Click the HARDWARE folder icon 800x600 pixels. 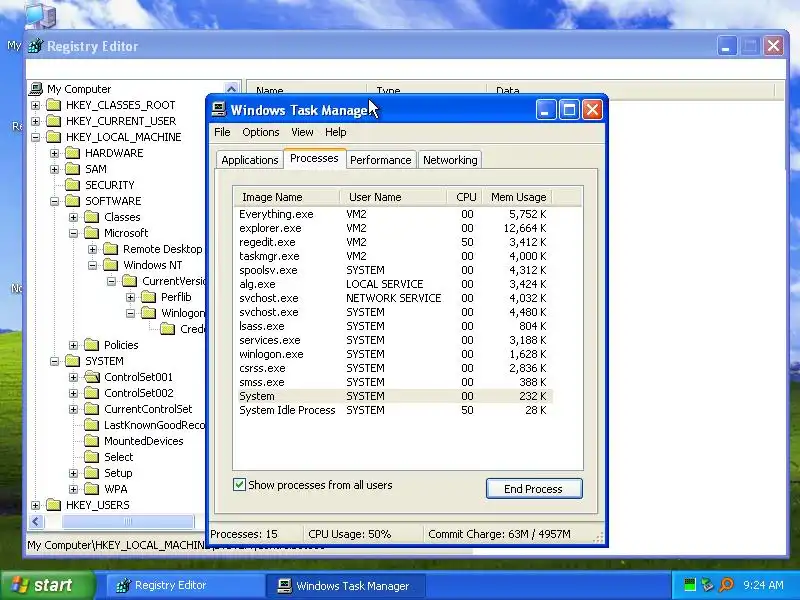pos(72,153)
